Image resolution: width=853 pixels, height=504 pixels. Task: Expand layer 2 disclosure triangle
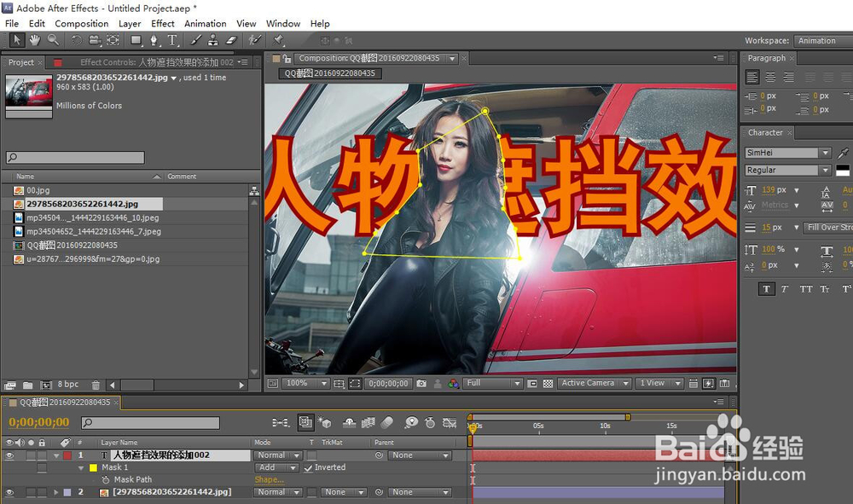click(x=55, y=492)
